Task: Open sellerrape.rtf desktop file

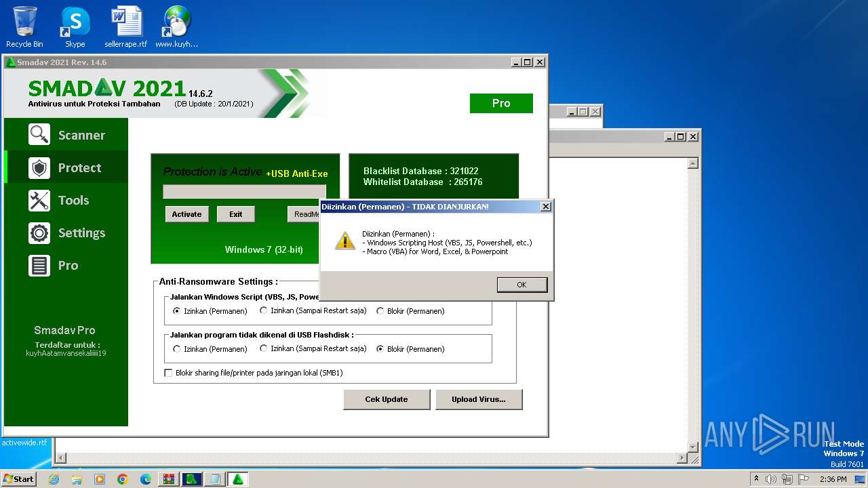Action: point(126,27)
